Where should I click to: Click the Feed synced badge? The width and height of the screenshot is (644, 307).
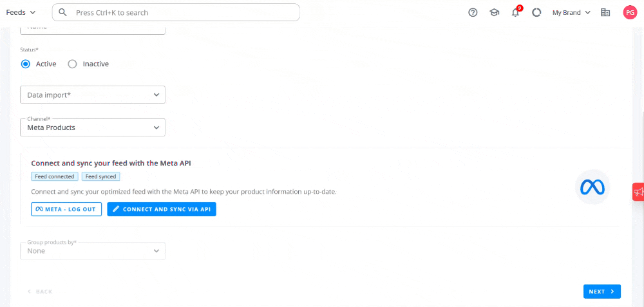click(100, 176)
